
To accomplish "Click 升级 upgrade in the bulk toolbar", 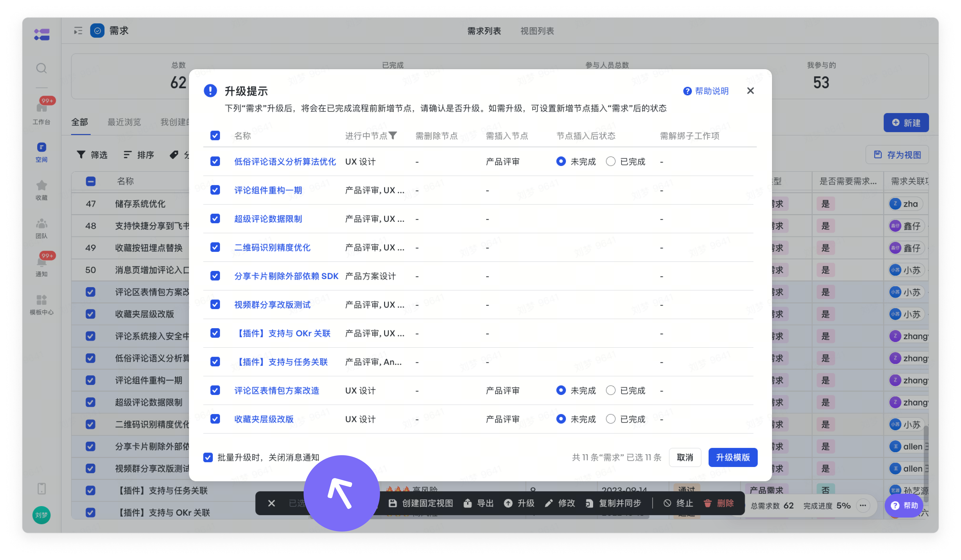I will [x=519, y=503].
